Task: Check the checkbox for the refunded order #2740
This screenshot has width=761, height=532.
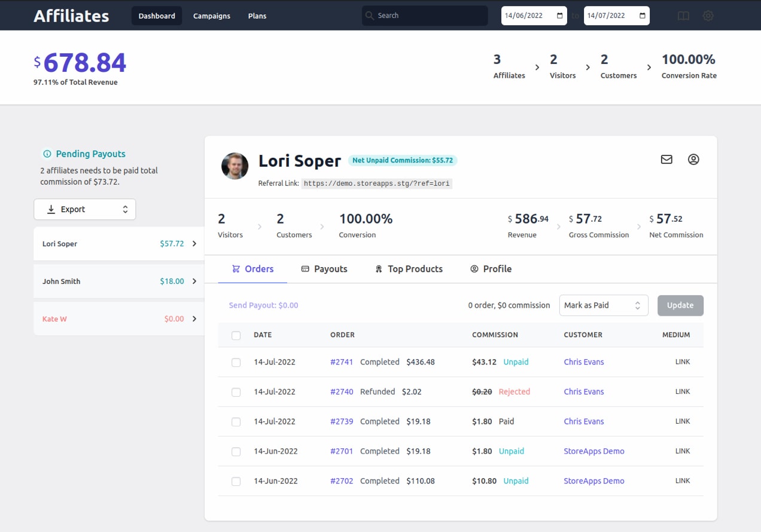Action: pyautogui.click(x=236, y=392)
